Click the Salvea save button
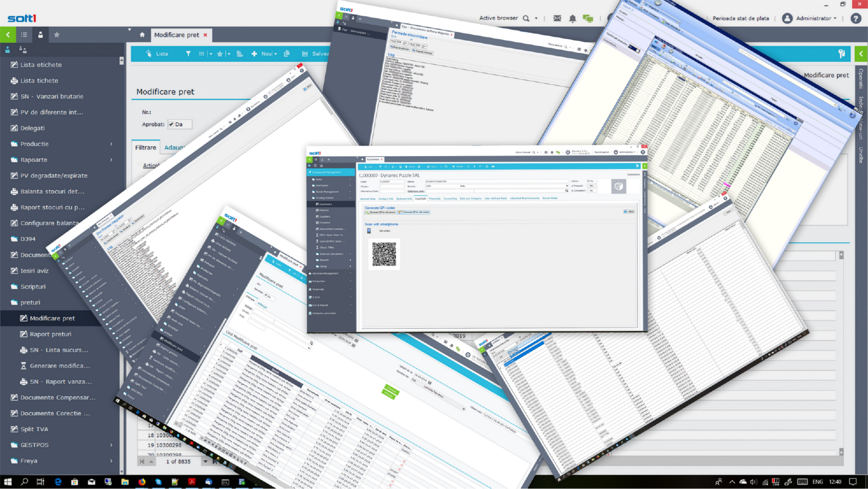The height and width of the screenshot is (489, 868). (x=315, y=54)
